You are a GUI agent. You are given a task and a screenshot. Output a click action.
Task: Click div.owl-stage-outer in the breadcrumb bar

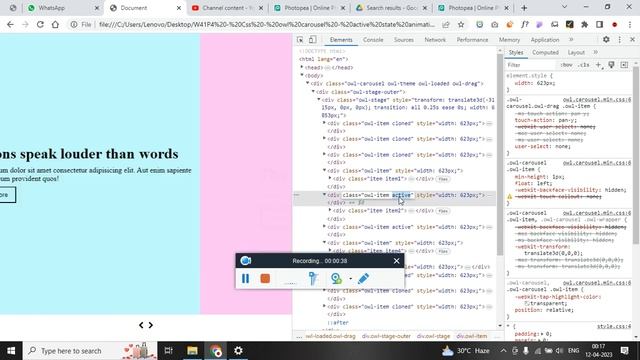coord(386,336)
